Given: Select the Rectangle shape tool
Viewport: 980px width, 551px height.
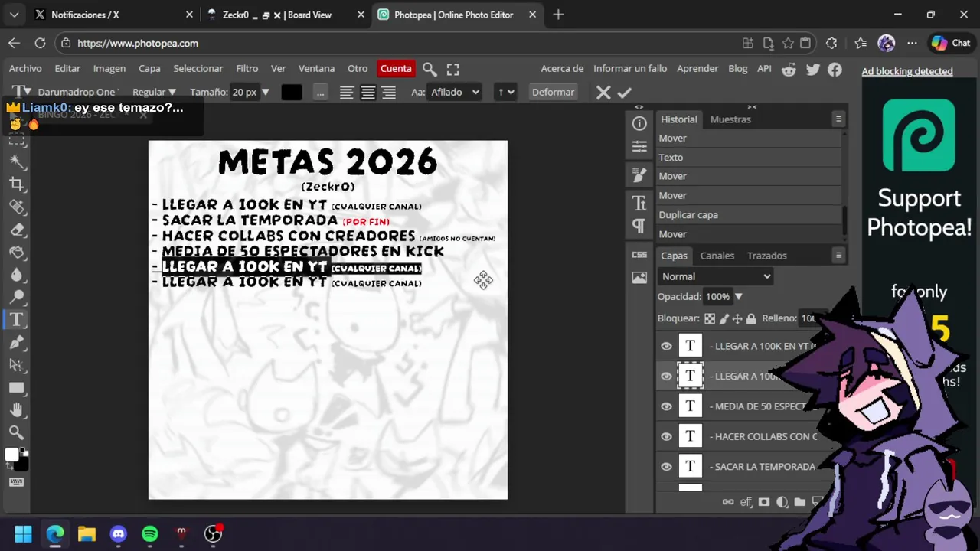Looking at the screenshot, I should click(17, 387).
